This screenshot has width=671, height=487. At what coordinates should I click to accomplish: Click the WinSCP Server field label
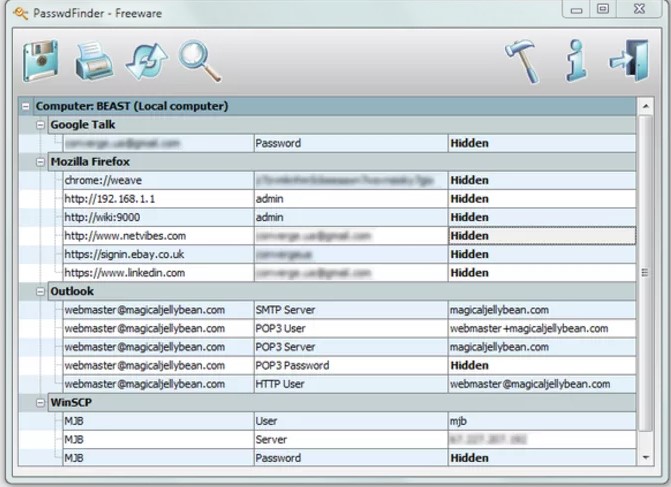(x=351, y=440)
